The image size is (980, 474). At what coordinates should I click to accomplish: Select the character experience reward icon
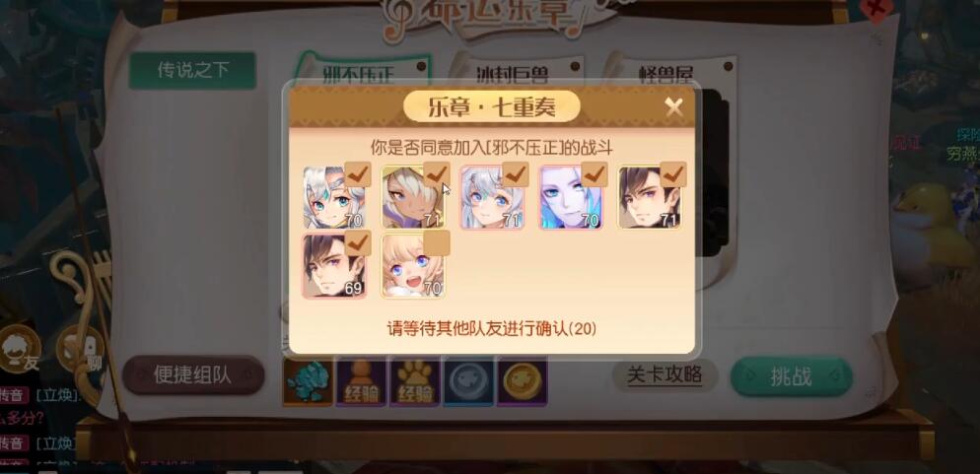pos(361,381)
